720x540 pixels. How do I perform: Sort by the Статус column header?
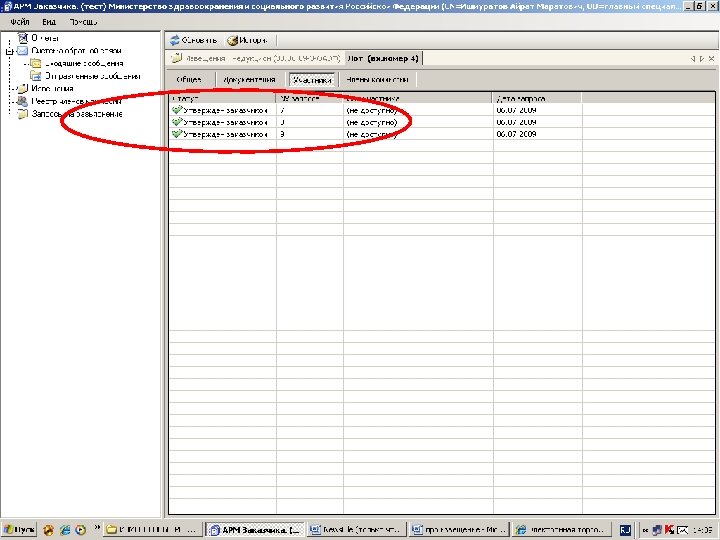[x=223, y=98]
